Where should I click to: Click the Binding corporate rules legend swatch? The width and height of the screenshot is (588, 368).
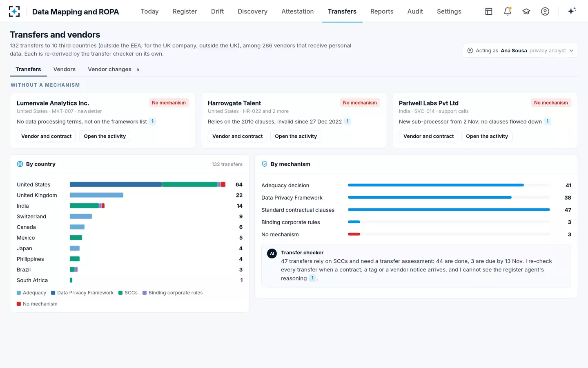[145, 293]
